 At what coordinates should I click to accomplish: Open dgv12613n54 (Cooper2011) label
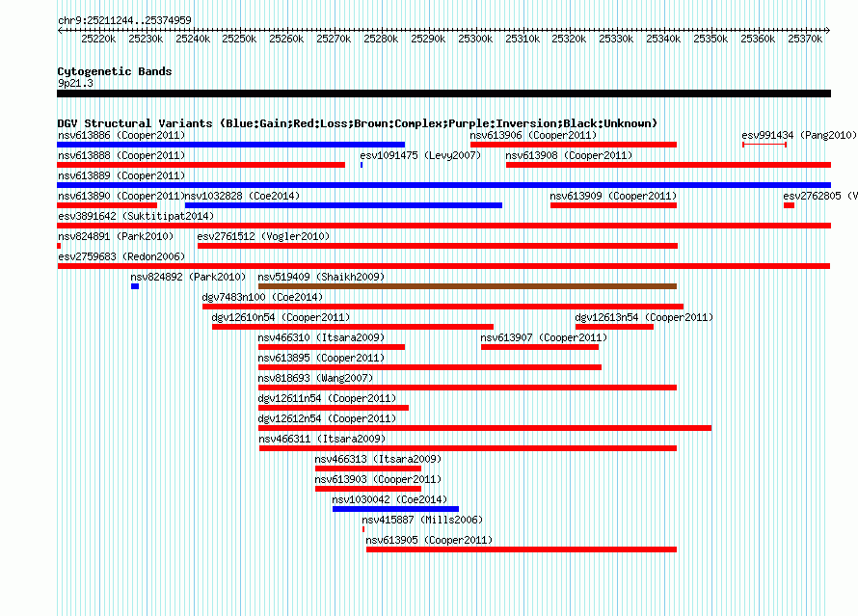point(644,317)
